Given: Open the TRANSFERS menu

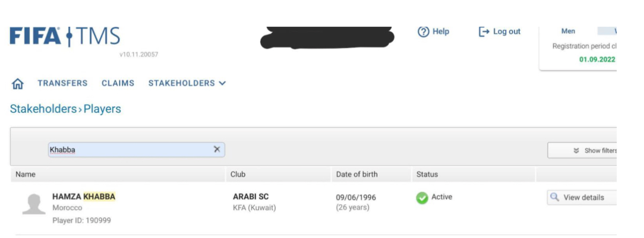Looking at the screenshot, I should pyautogui.click(x=62, y=83).
